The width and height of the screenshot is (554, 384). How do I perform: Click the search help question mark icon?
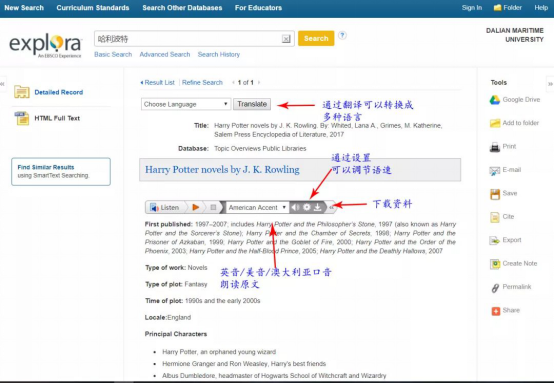click(342, 35)
